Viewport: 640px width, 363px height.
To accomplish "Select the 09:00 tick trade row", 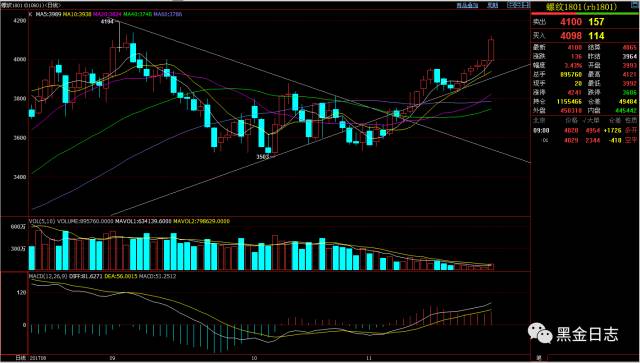I will point(584,131).
